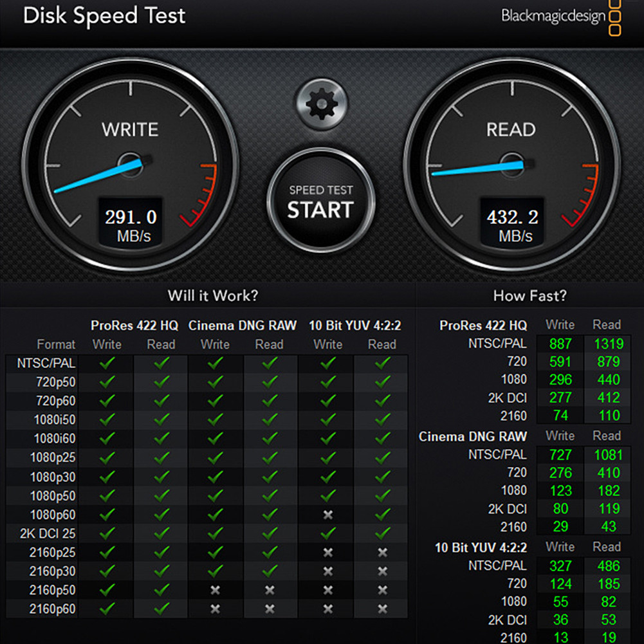Click Cinema DNG RAW NTSC/PAL write value 727
This screenshot has width=644, height=644.
click(560, 455)
